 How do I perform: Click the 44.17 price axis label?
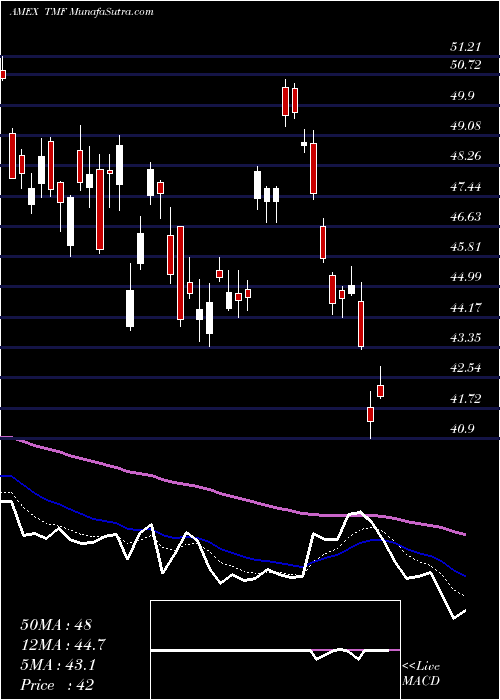466,307
